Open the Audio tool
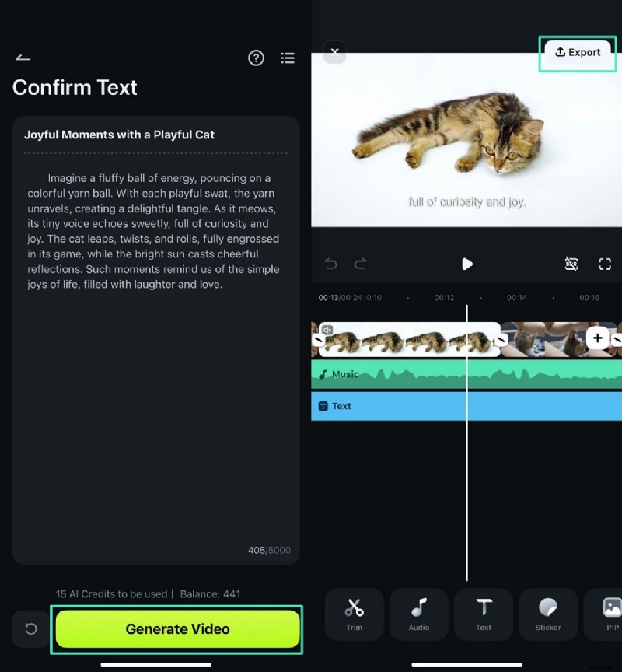Image resolution: width=622 pixels, height=672 pixels. [x=418, y=614]
